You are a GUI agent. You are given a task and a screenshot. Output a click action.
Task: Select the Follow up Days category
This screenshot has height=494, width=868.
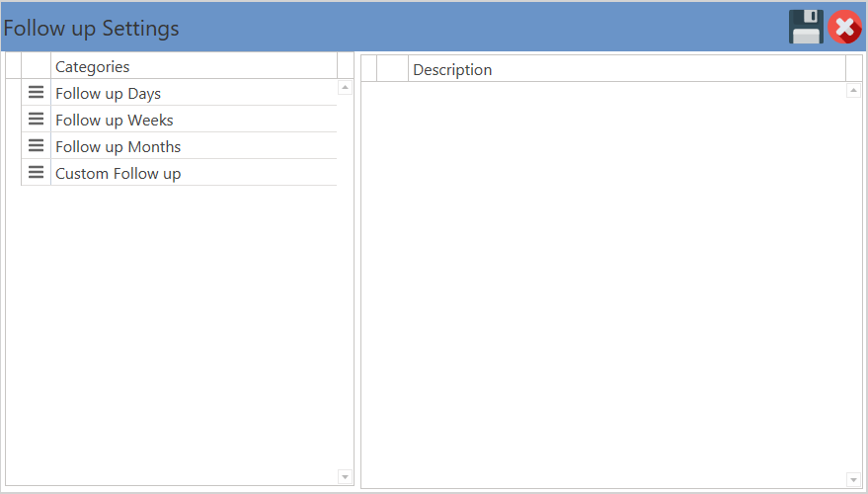pos(194,93)
